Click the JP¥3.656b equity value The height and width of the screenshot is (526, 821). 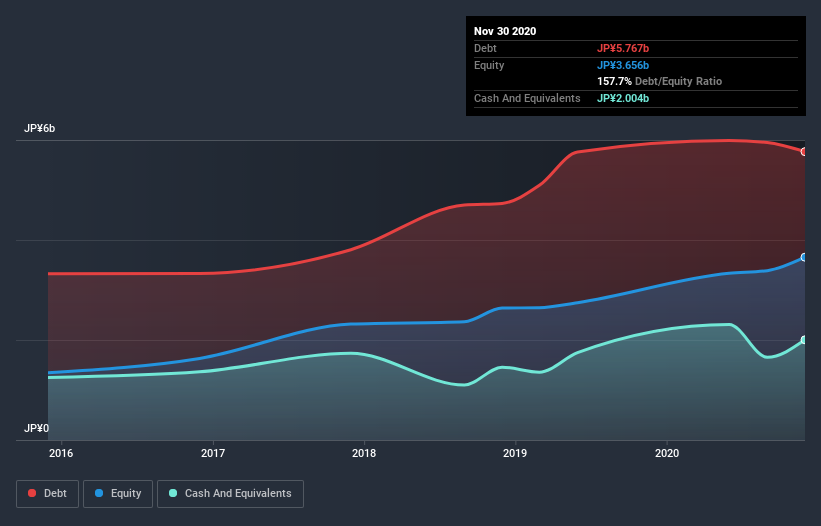pos(623,65)
